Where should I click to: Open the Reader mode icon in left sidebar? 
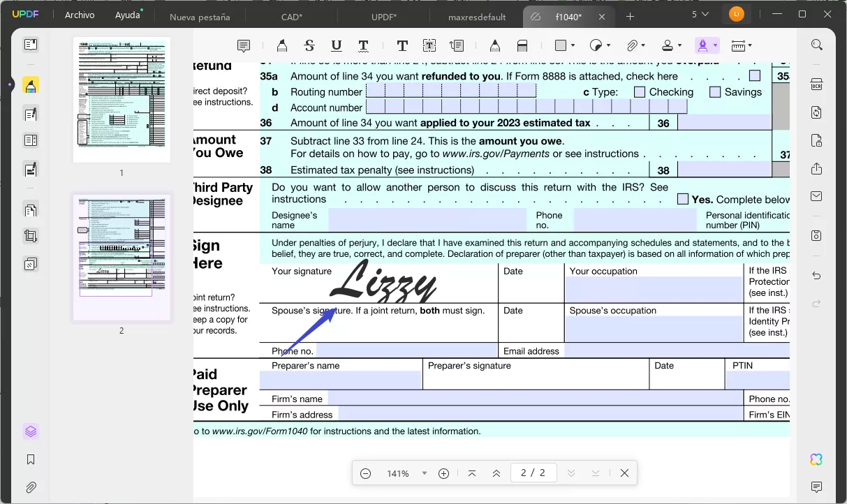pyautogui.click(x=31, y=45)
